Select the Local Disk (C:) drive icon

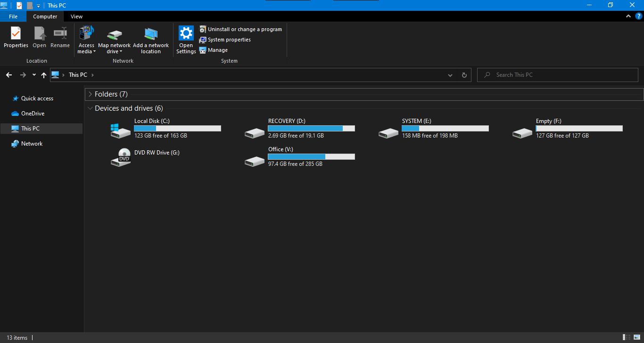(121, 131)
